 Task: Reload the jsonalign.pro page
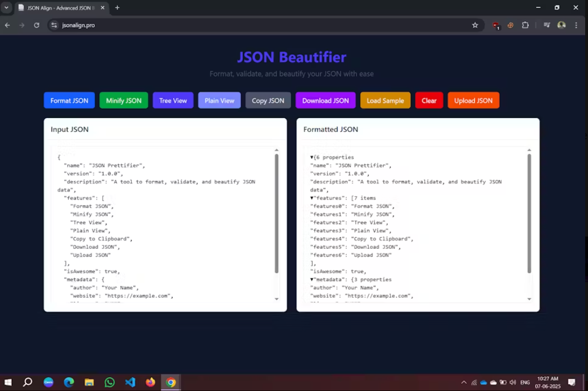(x=37, y=25)
